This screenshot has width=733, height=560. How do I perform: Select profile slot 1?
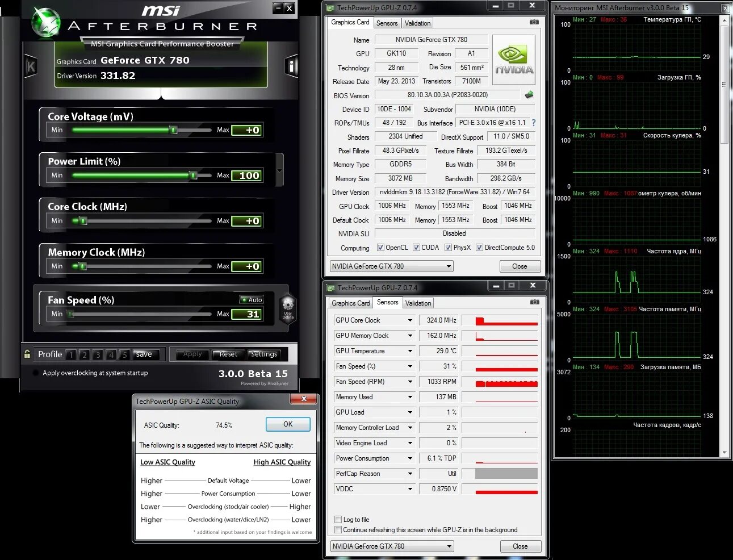coord(71,355)
